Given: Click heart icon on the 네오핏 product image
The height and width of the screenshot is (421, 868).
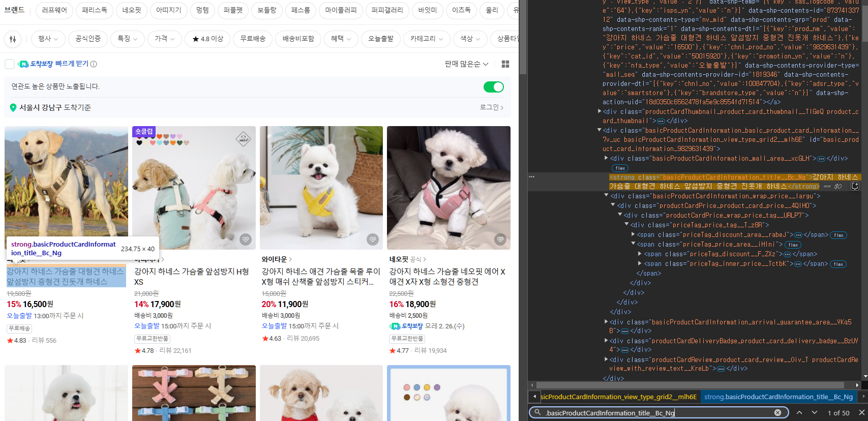Looking at the screenshot, I should (x=500, y=239).
